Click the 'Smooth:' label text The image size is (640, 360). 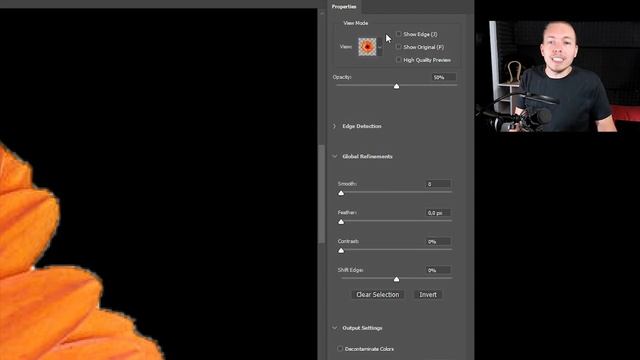[x=347, y=184]
